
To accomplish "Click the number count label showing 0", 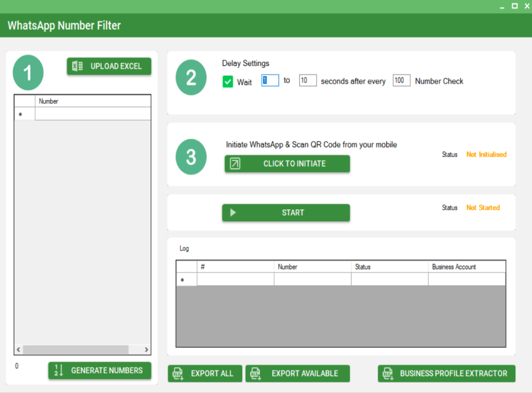I will click(x=17, y=366).
